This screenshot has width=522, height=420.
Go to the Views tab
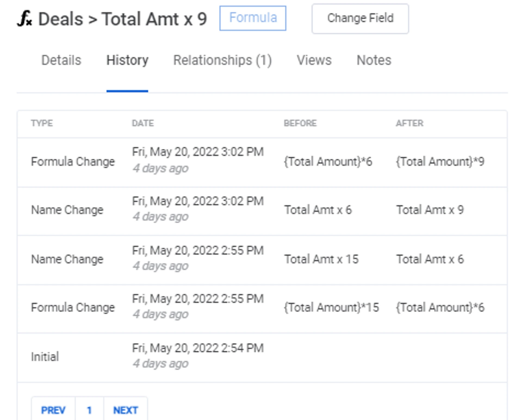314,60
